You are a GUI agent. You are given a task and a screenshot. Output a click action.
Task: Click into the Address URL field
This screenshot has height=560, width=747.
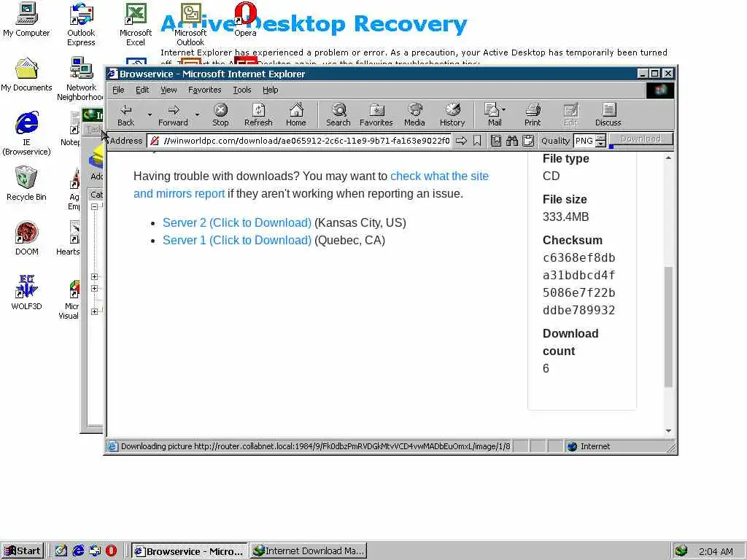click(x=306, y=141)
